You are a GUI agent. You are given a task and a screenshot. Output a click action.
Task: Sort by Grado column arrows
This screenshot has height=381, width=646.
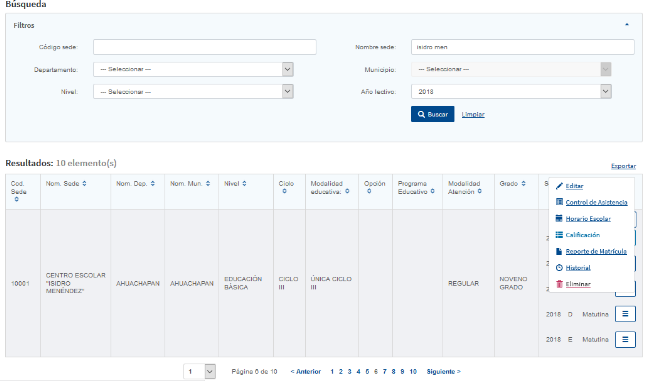click(524, 184)
